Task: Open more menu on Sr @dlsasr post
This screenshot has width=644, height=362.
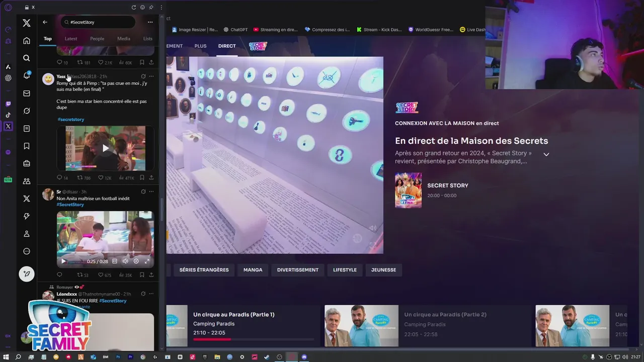Action: 151,192
